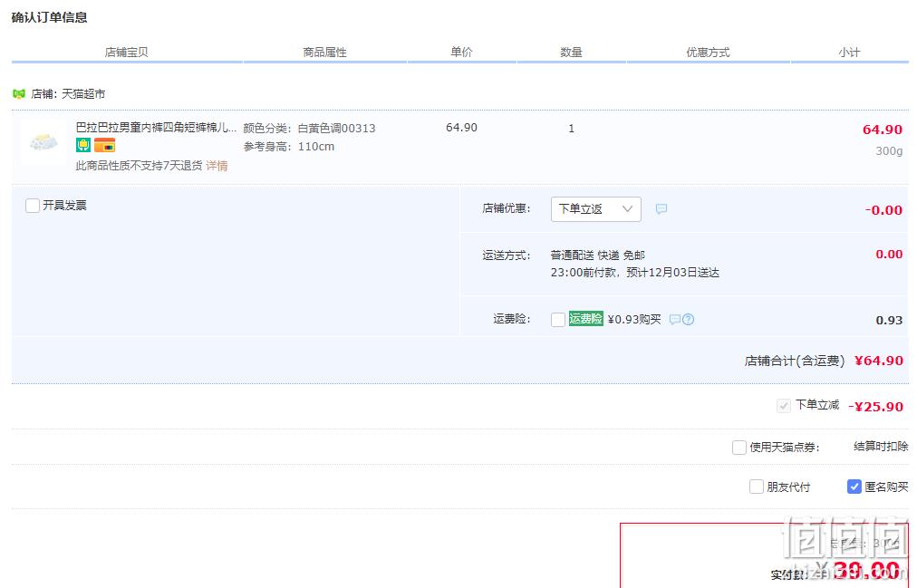Click the ¥0.93购买 insurance price text
This screenshot has width=917, height=588.
[634, 319]
